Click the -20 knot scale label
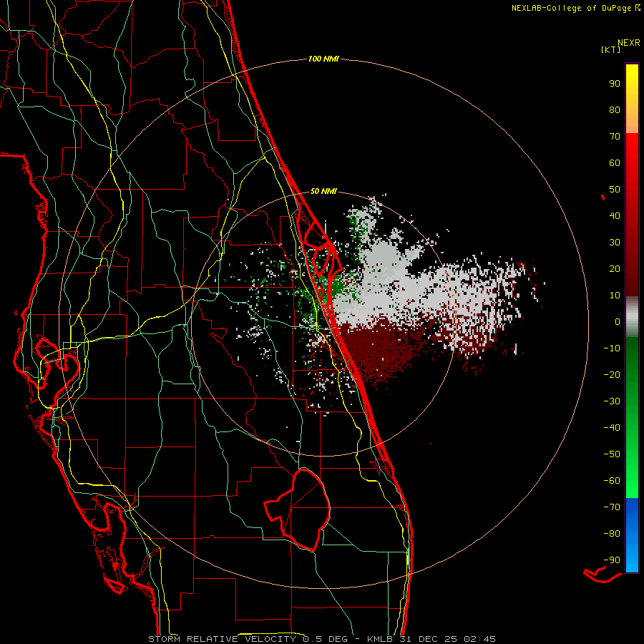This screenshot has height=644, width=644. [612, 374]
